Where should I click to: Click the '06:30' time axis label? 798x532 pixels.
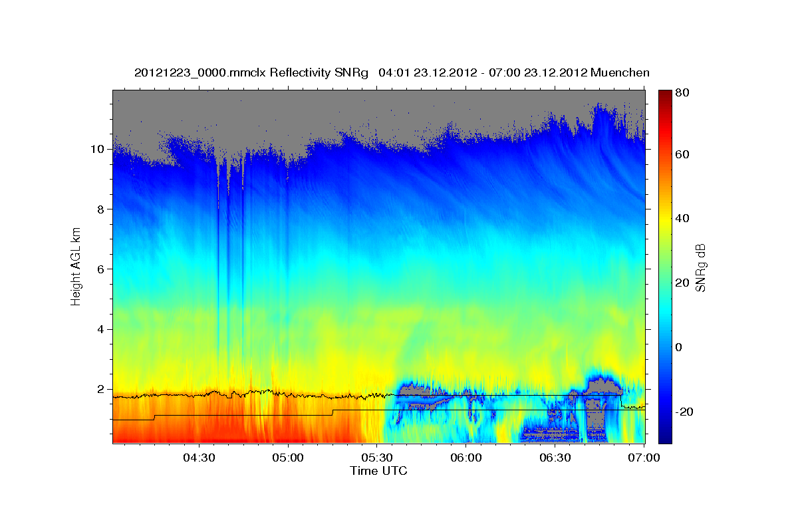(x=555, y=458)
